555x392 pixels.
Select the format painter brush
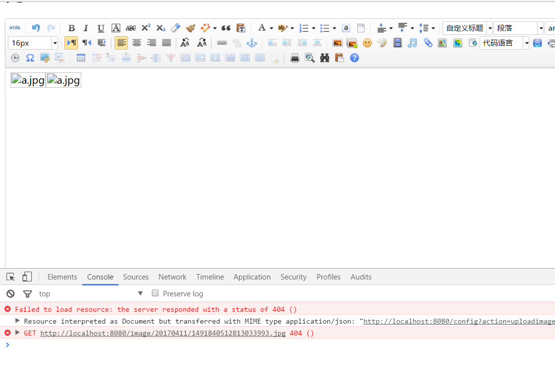pyautogui.click(x=190, y=28)
